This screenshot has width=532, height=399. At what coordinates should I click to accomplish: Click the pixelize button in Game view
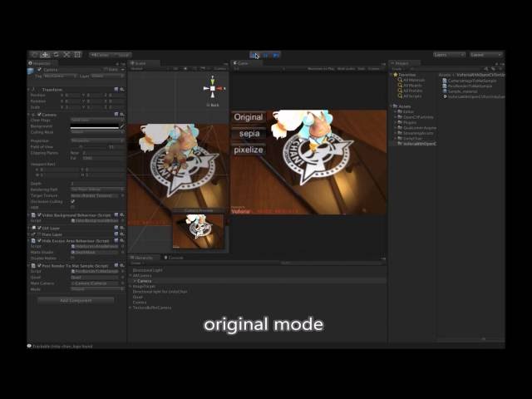coord(249,150)
